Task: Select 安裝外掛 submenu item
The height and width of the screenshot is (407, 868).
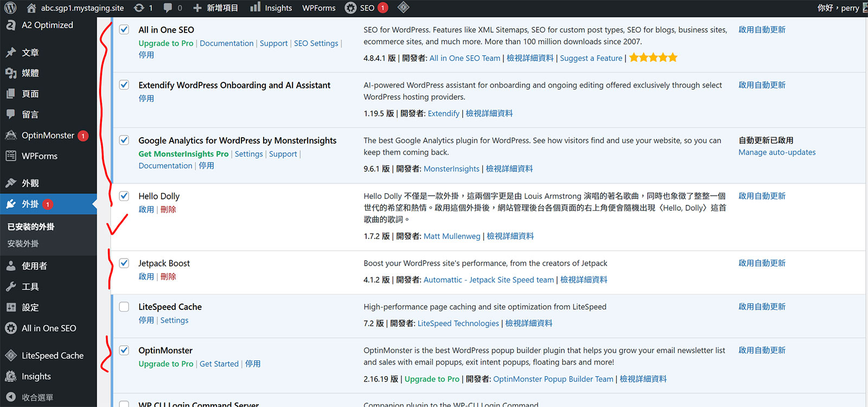Action: point(23,244)
